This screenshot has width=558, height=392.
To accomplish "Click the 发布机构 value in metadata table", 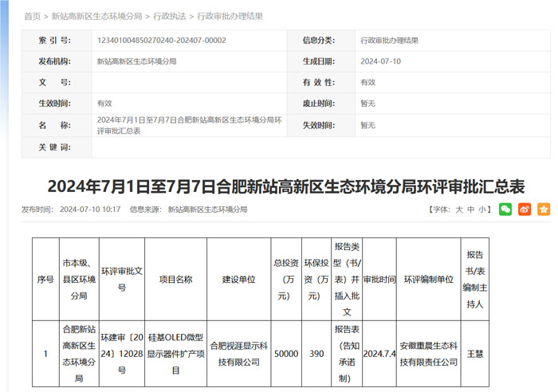I will tap(136, 61).
